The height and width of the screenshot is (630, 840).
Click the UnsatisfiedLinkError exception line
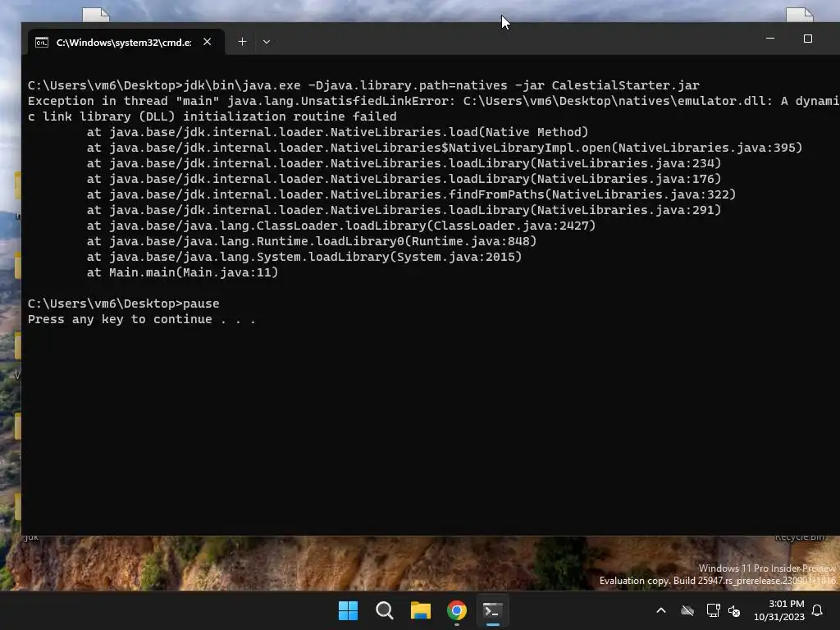tap(434, 108)
